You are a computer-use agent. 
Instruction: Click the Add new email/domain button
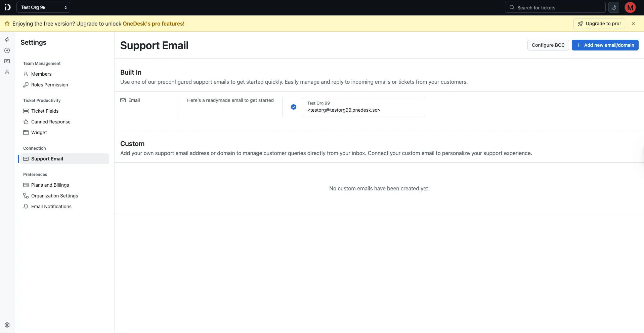pos(605,45)
